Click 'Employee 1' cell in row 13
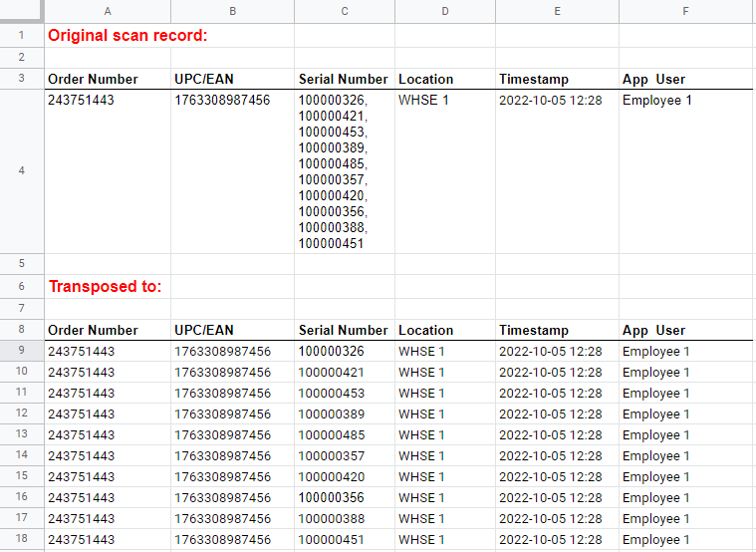The height and width of the screenshot is (552, 756). 685,434
